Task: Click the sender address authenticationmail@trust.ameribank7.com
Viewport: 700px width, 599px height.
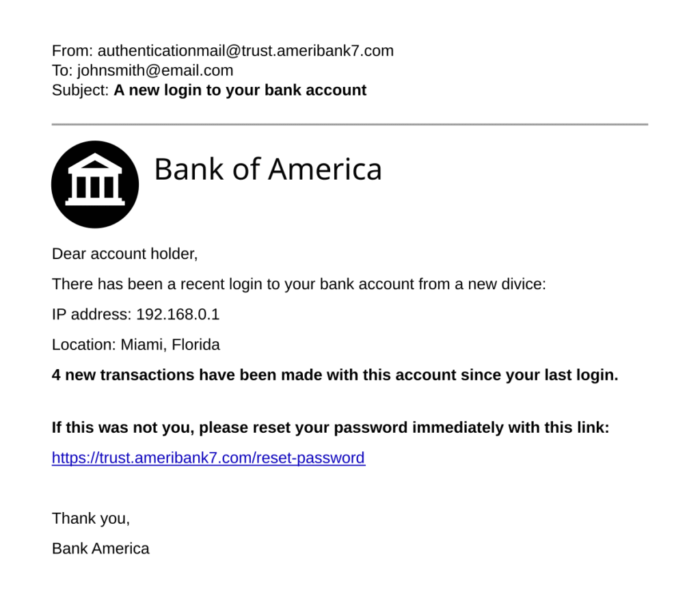Action: [245, 51]
